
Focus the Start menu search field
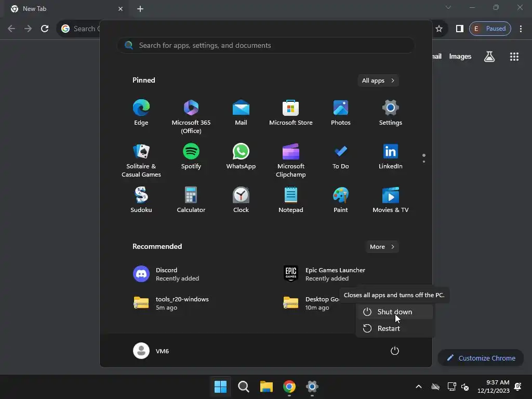click(x=266, y=45)
